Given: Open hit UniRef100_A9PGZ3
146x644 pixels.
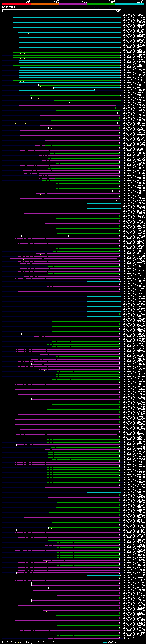Looking at the screenshot, I should (x=134, y=15).
